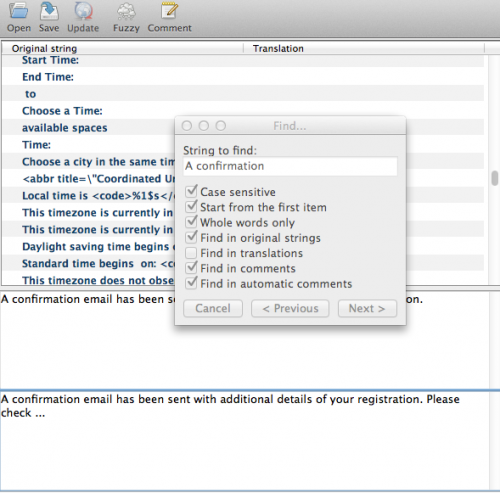Viewport: 500px width, 493px height.
Task: Click the string list scrollbar thumb
Action: click(495, 178)
